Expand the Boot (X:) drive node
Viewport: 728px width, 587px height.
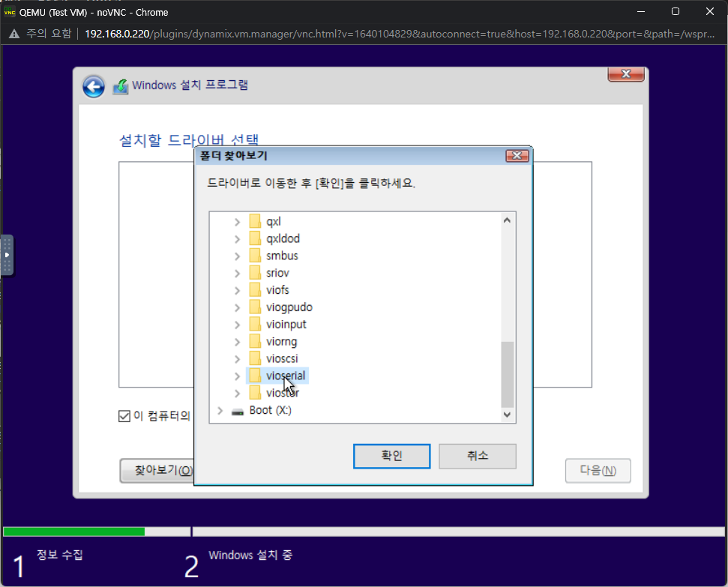pyautogui.click(x=220, y=411)
